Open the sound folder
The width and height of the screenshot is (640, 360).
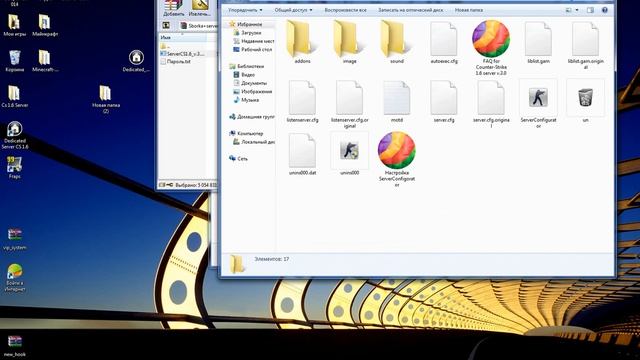coord(396,43)
